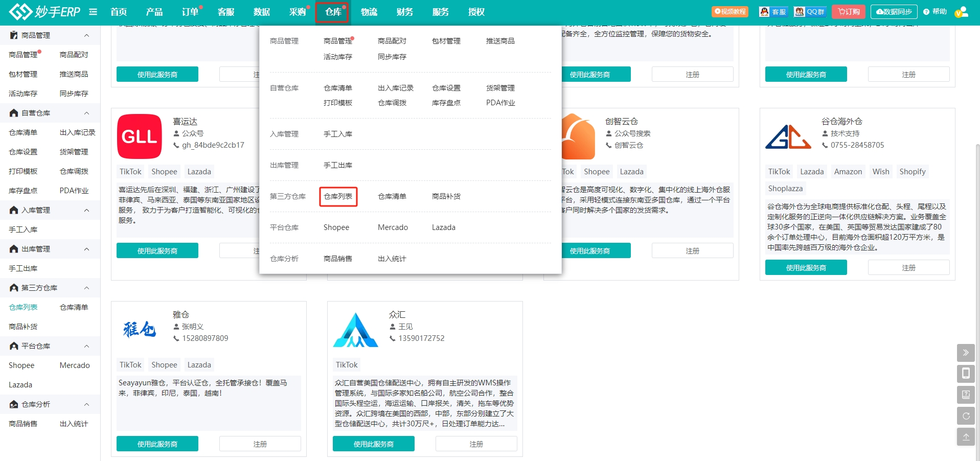
Task: Click the refresh icon in floating toolbar
Action: (966, 416)
